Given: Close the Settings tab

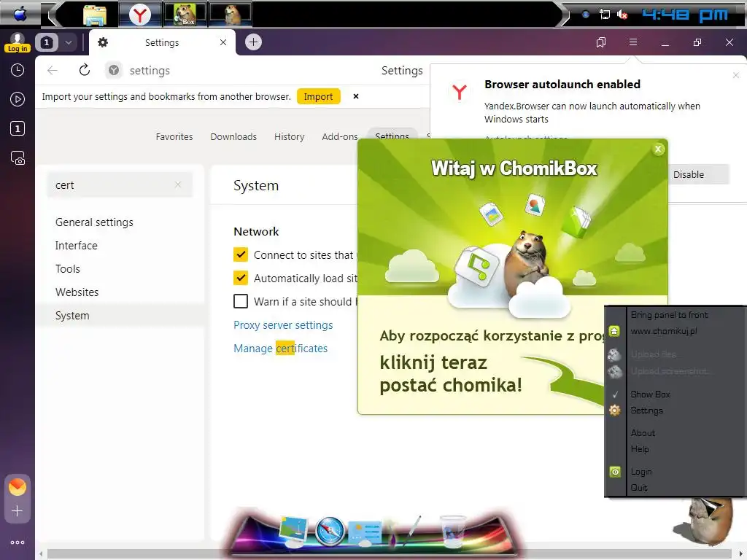Looking at the screenshot, I should pyautogui.click(x=223, y=42).
